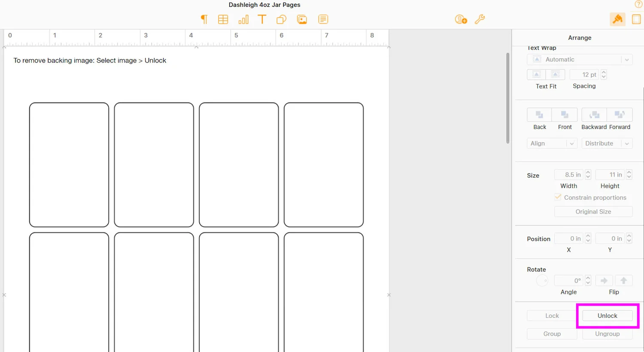Open the Document sidebar icon
The height and width of the screenshot is (352, 644).
click(x=636, y=19)
